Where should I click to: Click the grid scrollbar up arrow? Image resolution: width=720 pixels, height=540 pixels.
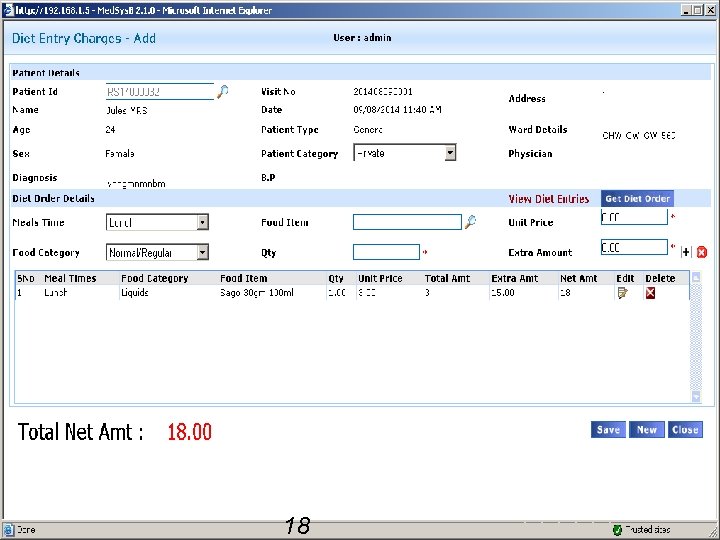tap(696, 277)
